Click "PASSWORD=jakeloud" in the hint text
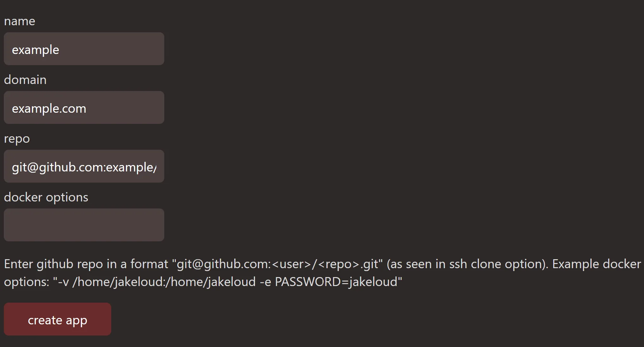The width and height of the screenshot is (644, 347). (x=336, y=282)
